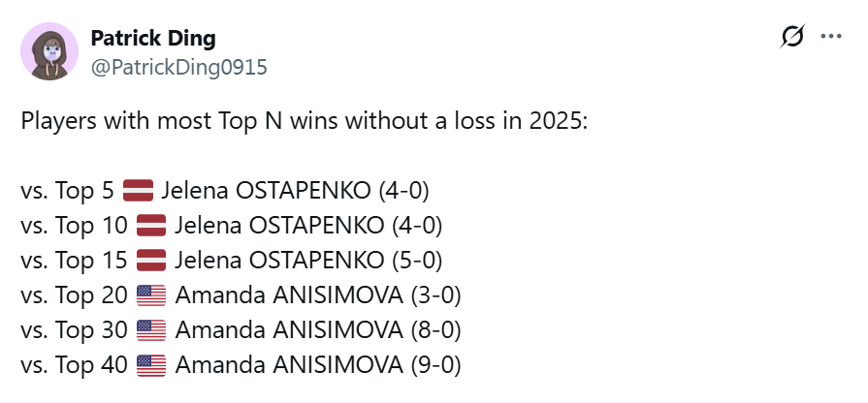Click the Latvian flag on the Top 10 line
The width and height of the screenshot is (868, 403).
151,226
